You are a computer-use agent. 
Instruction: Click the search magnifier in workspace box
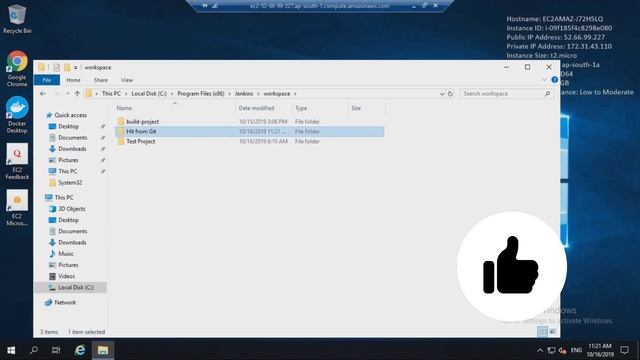[547, 93]
